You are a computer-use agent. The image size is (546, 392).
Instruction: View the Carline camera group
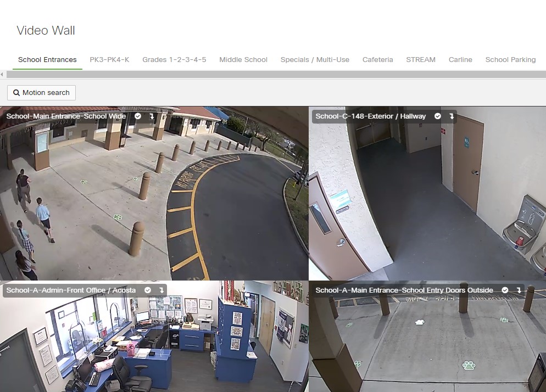(460, 60)
